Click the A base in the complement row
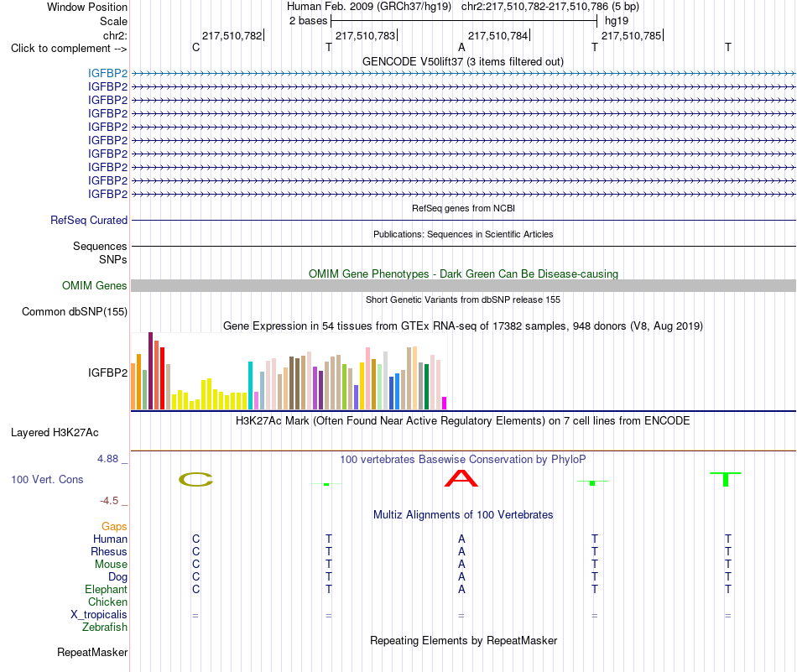This screenshot has height=672, width=797. (x=461, y=47)
